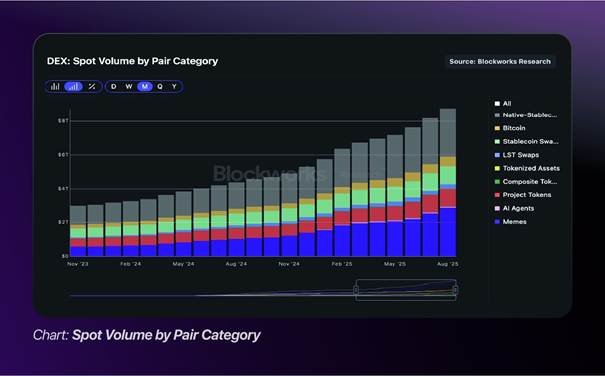Toggle the Project Tokens legend entry
The width and height of the screenshot is (605, 376).
coord(523,195)
